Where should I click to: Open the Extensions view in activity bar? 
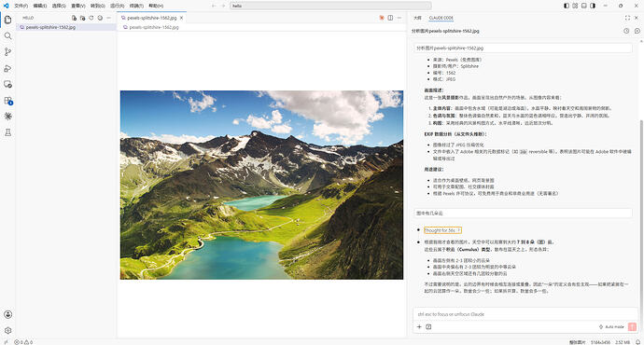click(7, 101)
